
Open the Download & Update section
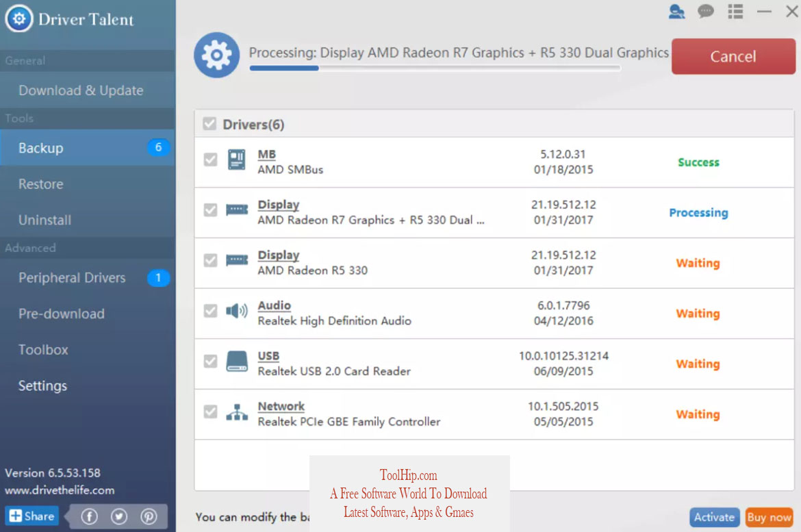pyautogui.click(x=88, y=90)
